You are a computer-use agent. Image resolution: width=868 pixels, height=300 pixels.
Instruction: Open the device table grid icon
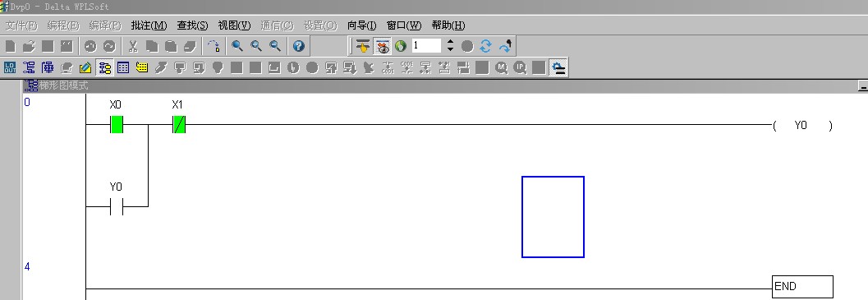coord(123,67)
